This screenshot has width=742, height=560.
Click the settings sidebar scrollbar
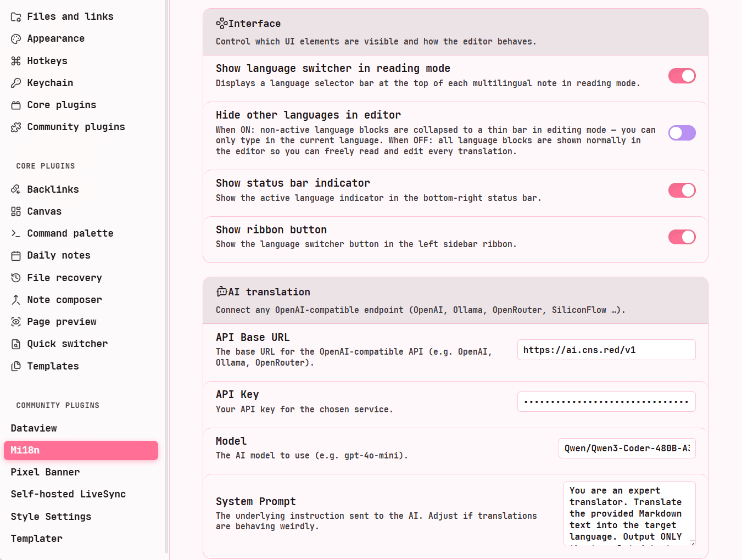coord(166,277)
